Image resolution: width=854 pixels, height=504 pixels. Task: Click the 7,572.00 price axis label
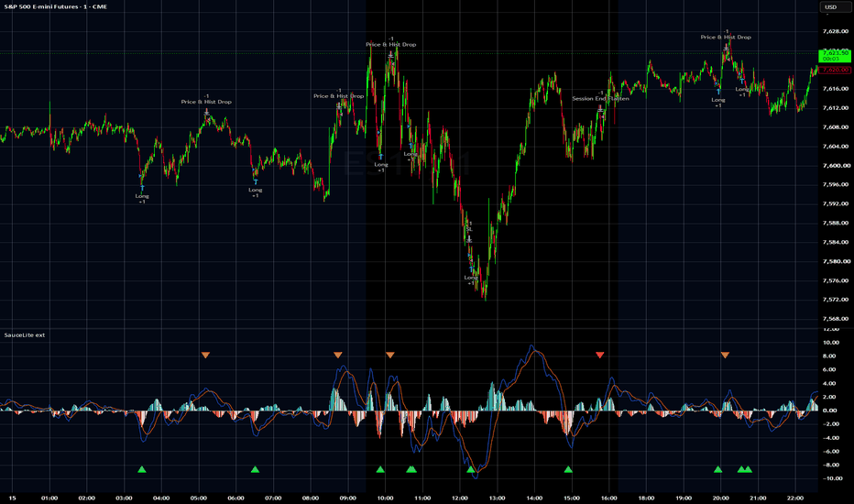835,300
